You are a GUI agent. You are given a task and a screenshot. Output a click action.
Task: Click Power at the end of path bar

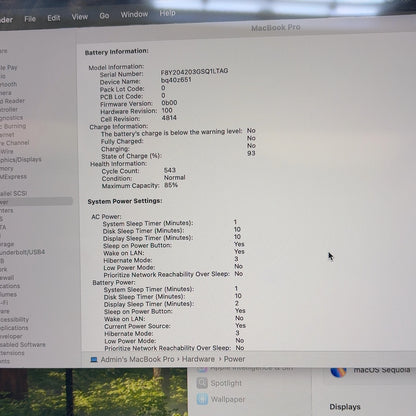(x=234, y=359)
